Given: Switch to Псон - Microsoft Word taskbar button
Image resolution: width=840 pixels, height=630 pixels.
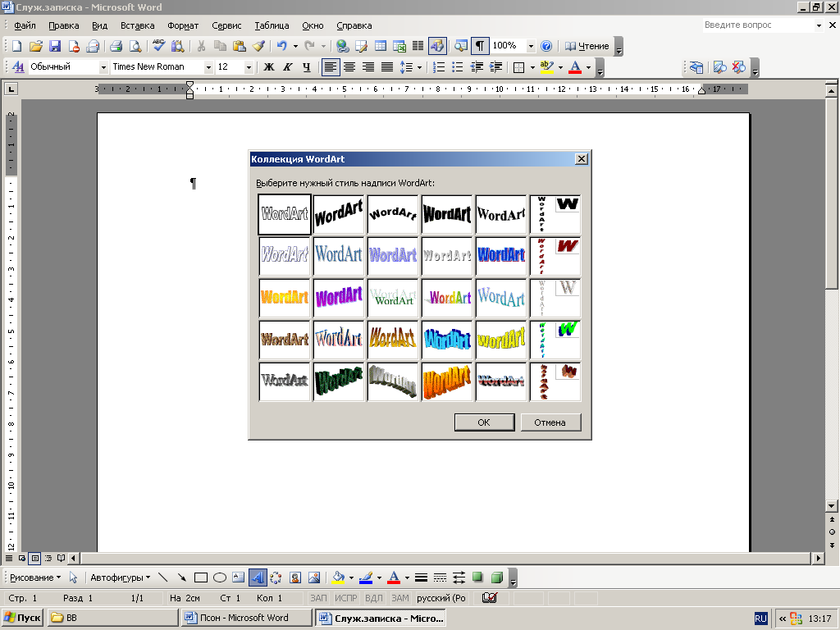Looking at the screenshot, I should [x=246, y=618].
